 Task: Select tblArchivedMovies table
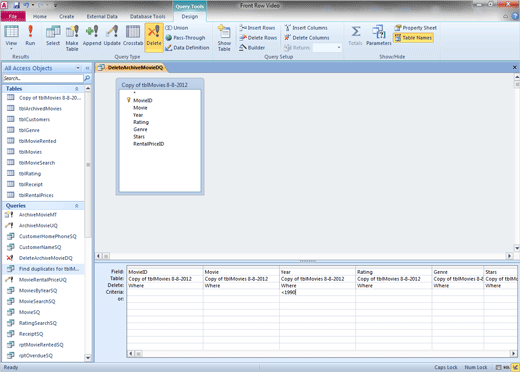coord(40,109)
